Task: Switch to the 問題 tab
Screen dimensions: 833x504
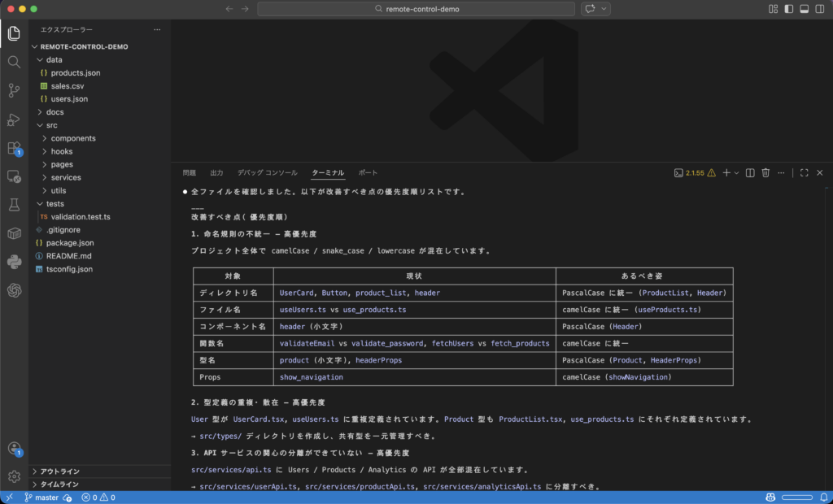Action: [x=190, y=173]
